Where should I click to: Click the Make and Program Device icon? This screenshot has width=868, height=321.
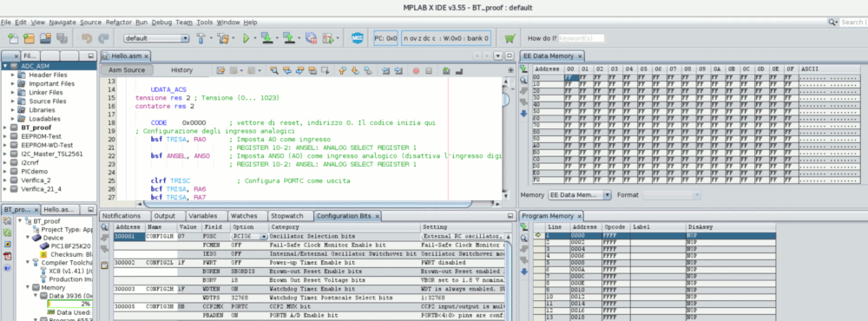point(266,38)
